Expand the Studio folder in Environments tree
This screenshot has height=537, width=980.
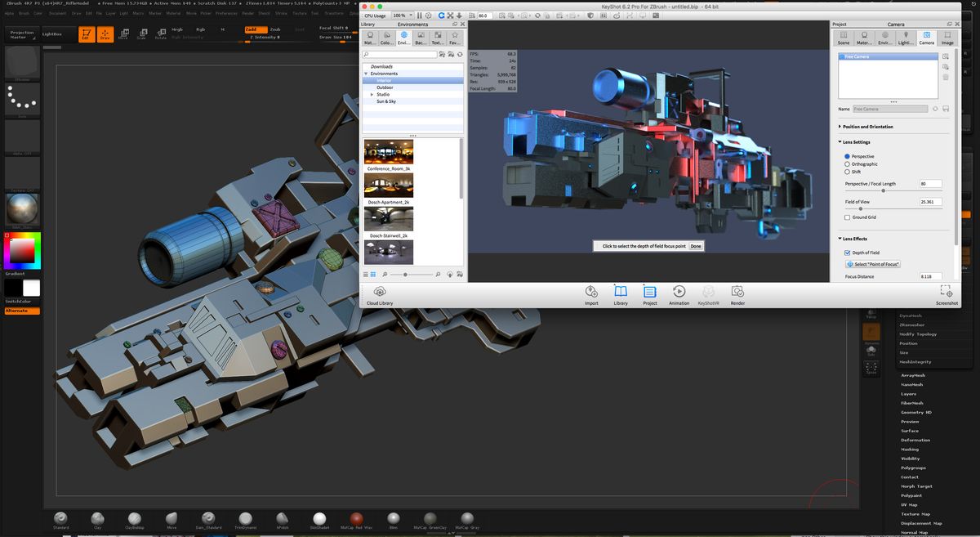pos(373,94)
